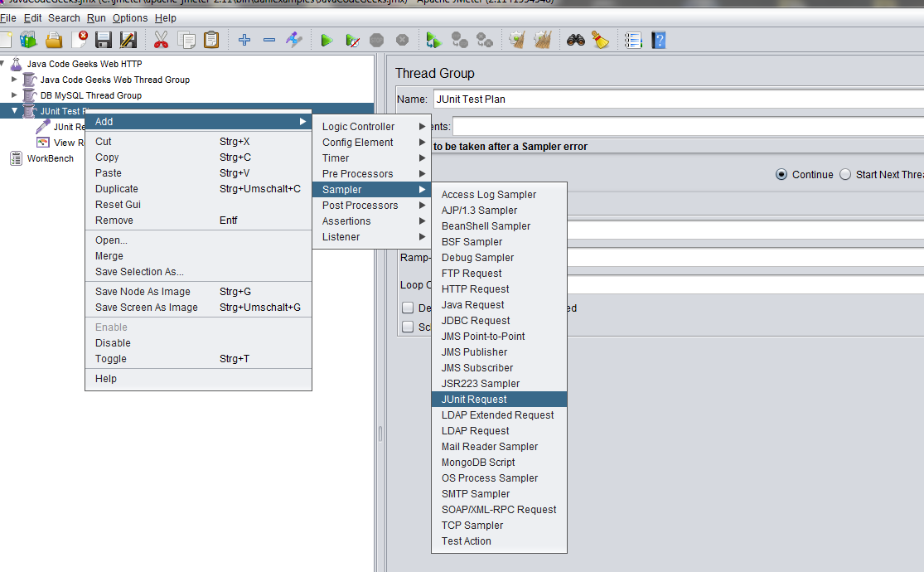Open the Listener submenu
Screen dimensions: 924x572
(341, 237)
